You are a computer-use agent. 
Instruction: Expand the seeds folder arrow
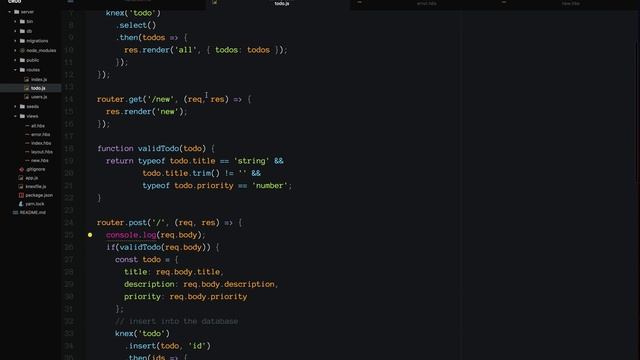(16, 107)
